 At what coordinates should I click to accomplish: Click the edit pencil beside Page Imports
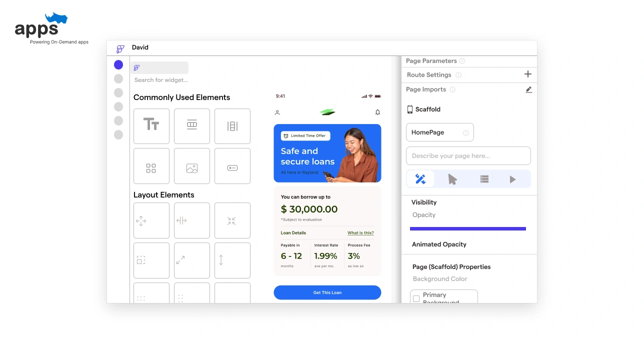(x=528, y=89)
